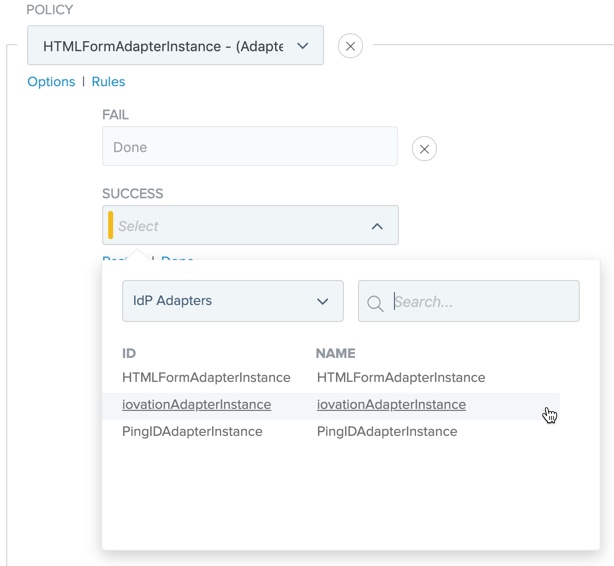
Task: Click HTMLFormAdapterInstance in the NAME column
Action: pyautogui.click(x=401, y=378)
